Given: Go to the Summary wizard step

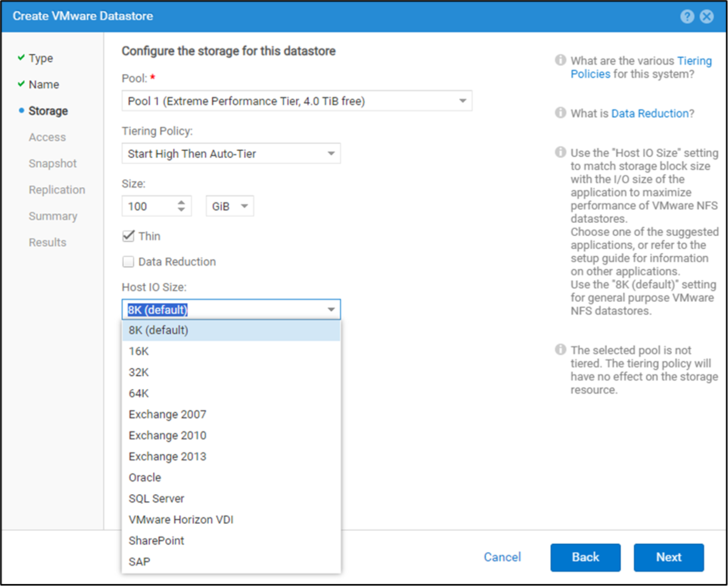Looking at the screenshot, I should point(53,216).
